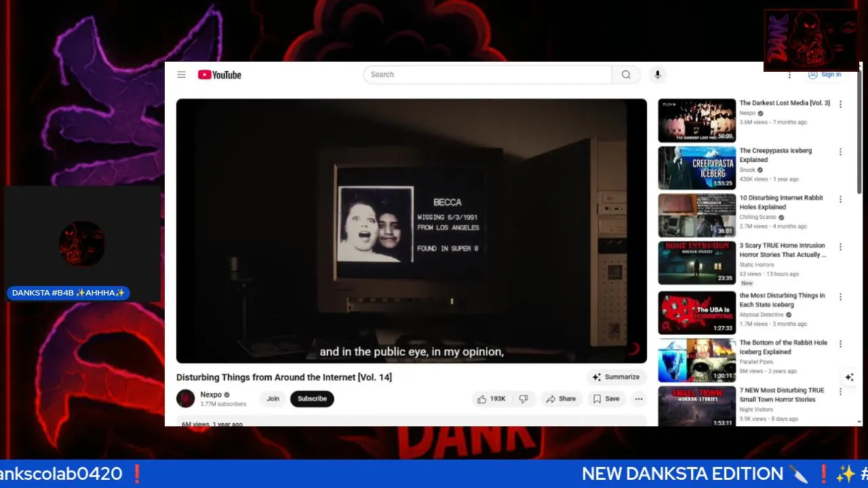Image resolution: width=868 pixels, height=488 pixels.
Task: Share the Disturbing Things video
Action: point(561,399)
